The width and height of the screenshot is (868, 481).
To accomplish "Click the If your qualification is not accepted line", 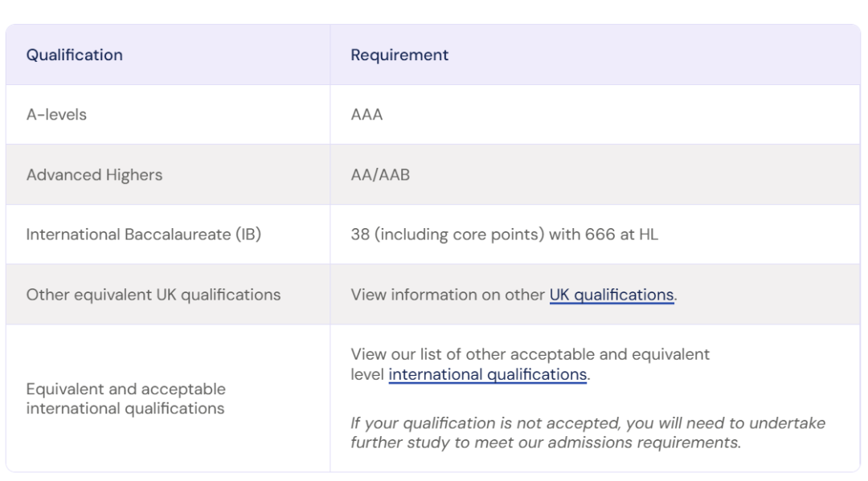I will click(x=588, y=423).
